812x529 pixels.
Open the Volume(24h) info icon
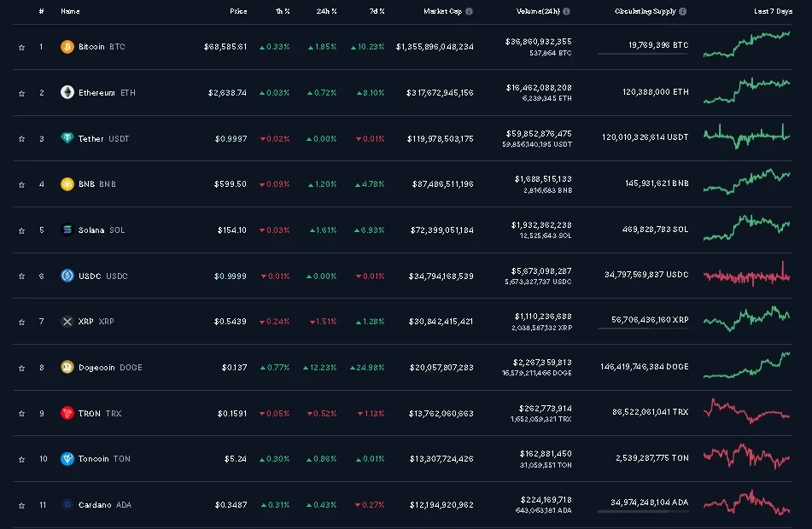(x=566, y=12)
